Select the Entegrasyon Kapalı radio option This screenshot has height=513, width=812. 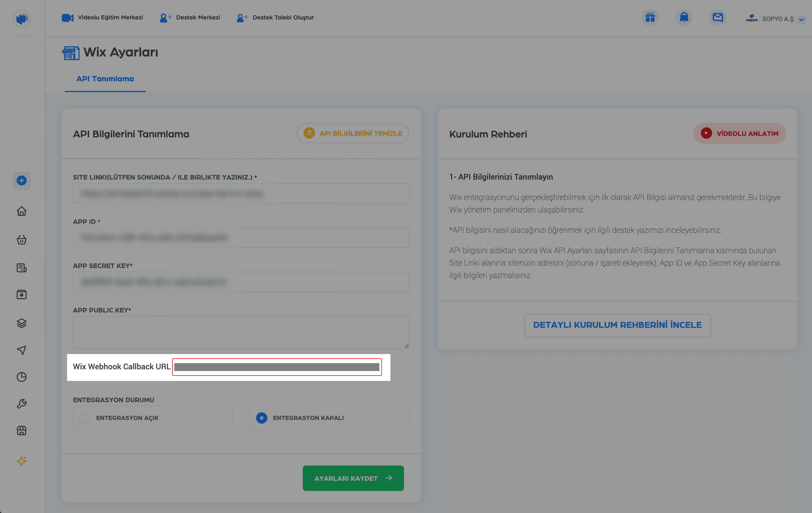262,418
